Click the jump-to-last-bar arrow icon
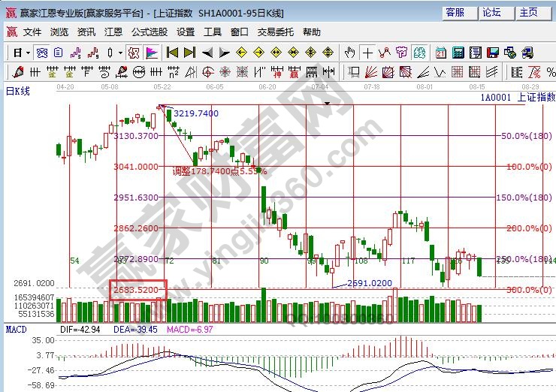 (189, 53)
